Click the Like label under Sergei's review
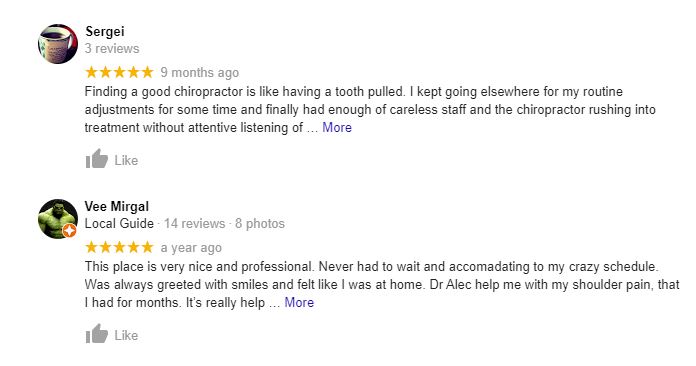The width and height of the screenshot is (696, 366). [126, 160]
